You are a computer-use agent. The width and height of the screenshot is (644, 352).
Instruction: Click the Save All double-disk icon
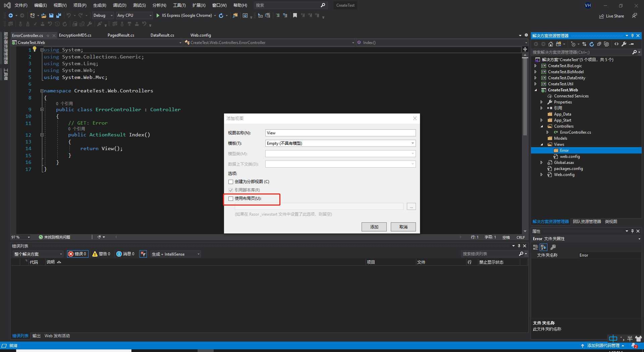(59, 15)
